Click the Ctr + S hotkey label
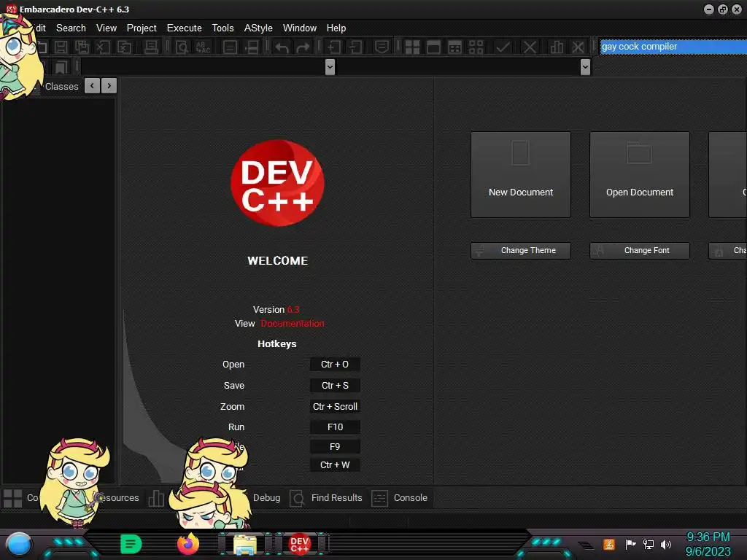This screenshot has height=560, width=747. [335, 385]
